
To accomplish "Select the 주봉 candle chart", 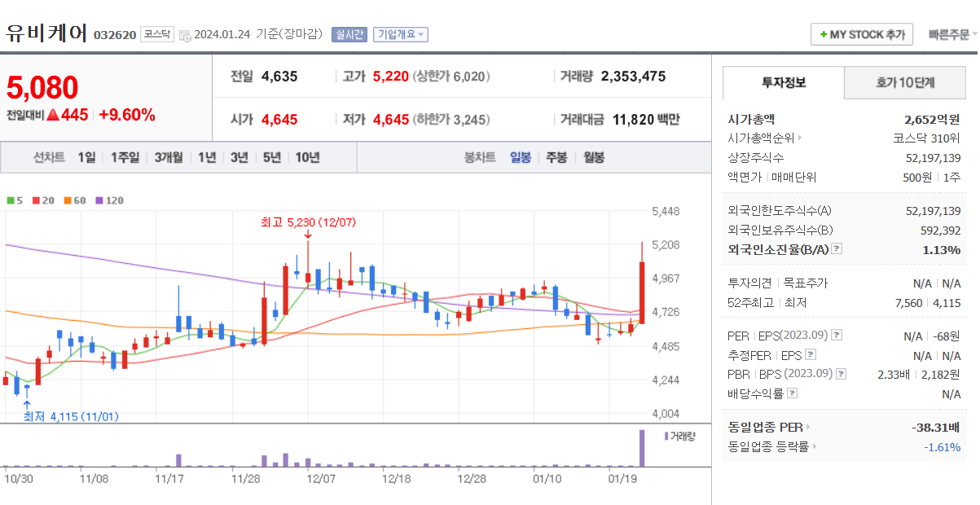I will click(556, 157).
